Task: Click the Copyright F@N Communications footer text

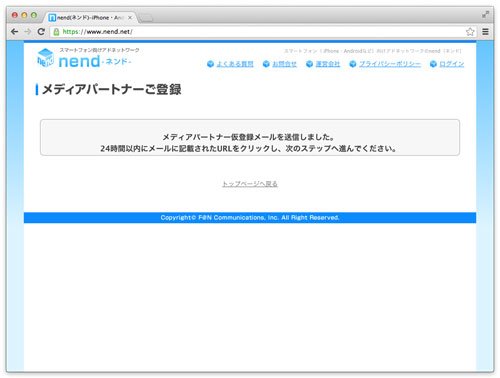Action: (250, 218)
